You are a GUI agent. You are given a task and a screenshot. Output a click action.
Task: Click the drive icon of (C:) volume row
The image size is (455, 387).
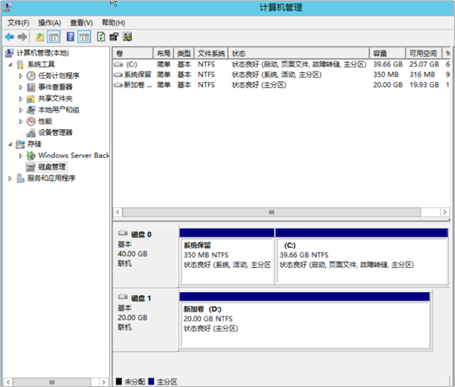pos(119,64)
